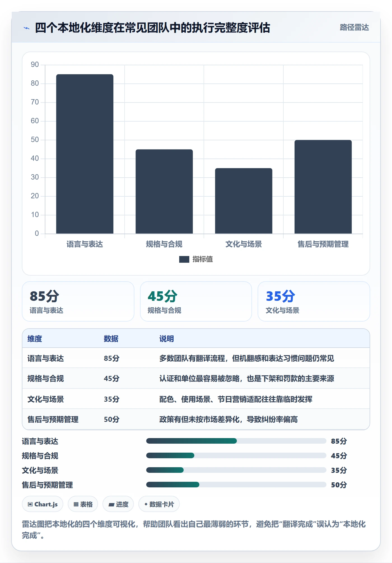Select the 文化与场景 chart bar

point(244,201)
